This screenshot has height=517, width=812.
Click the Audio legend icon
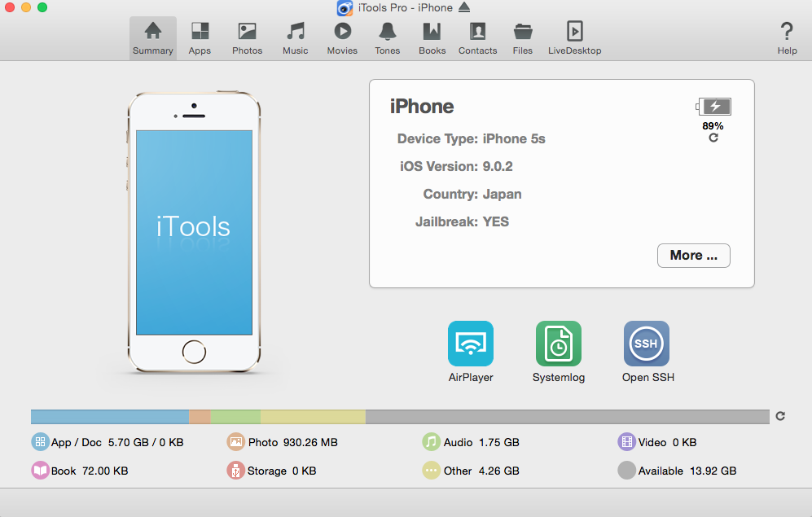[x=431, y=442]
